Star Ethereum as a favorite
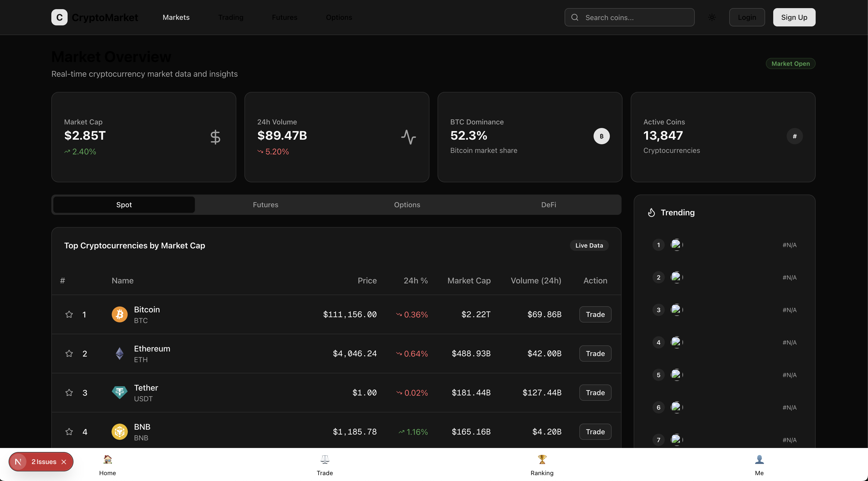This screenshot has height=481, width=868. point(69,353)
